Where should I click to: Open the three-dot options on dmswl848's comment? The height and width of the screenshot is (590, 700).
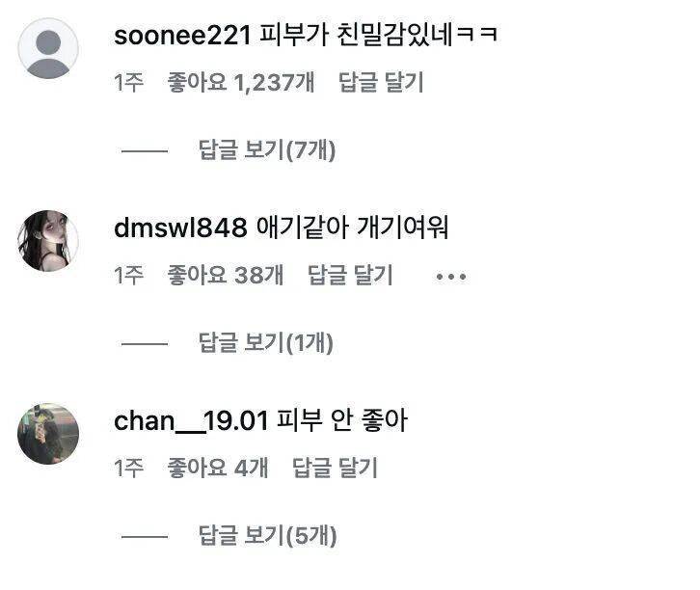point(451,277)
